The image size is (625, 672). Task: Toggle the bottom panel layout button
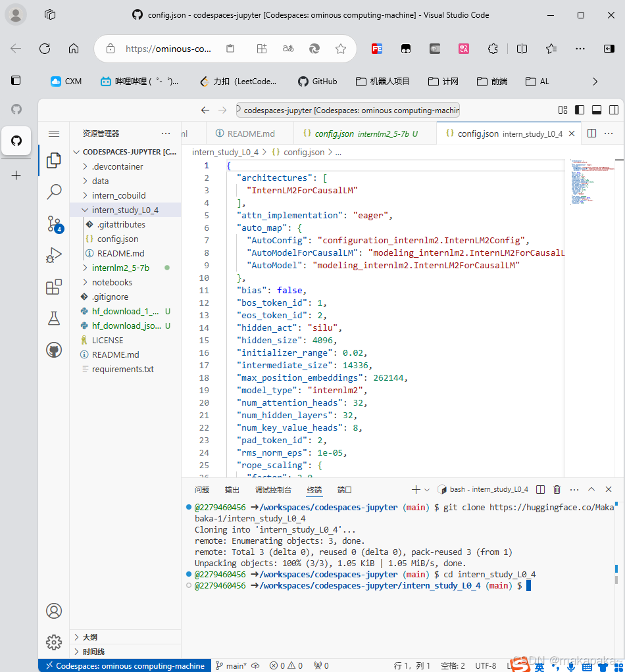[x=597, y=110]
